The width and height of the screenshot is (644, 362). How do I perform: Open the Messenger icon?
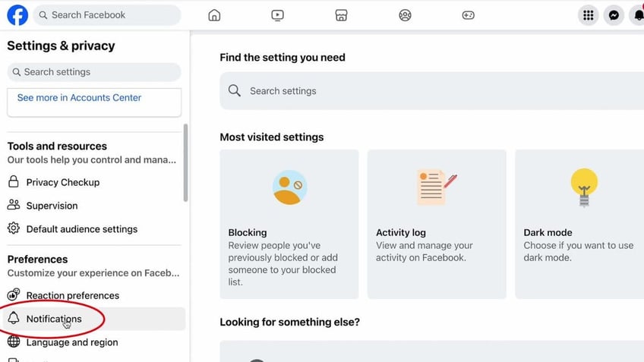tap(614, 15)
